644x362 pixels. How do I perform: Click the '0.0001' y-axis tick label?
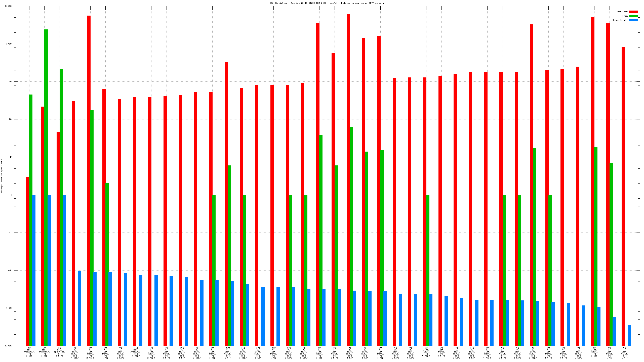click(9, 346)
